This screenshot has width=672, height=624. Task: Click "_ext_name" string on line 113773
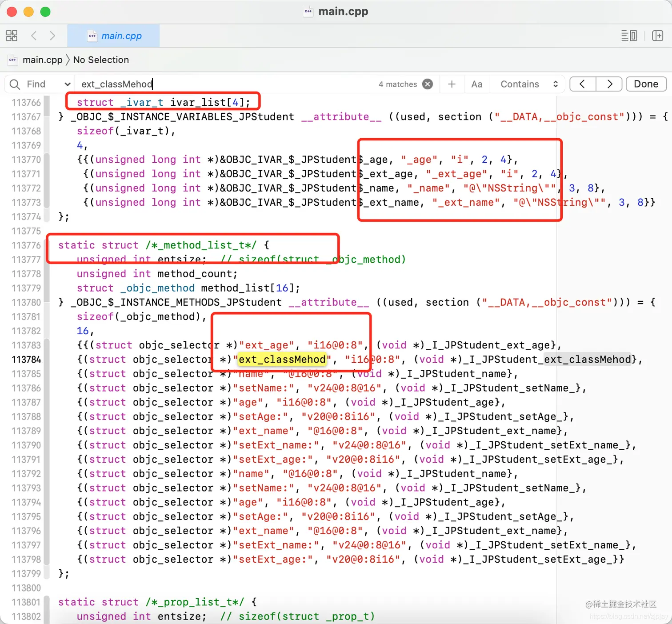coord(466,203)
